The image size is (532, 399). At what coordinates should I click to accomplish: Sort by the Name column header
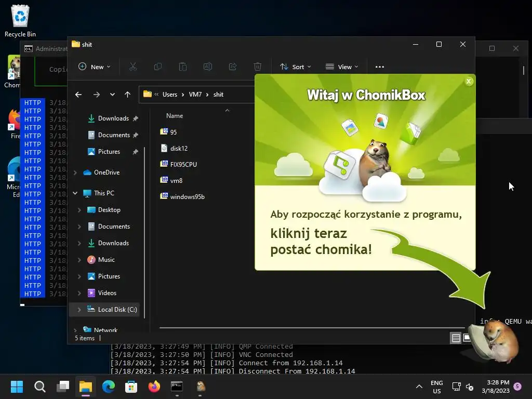click(x=175, y=116)
